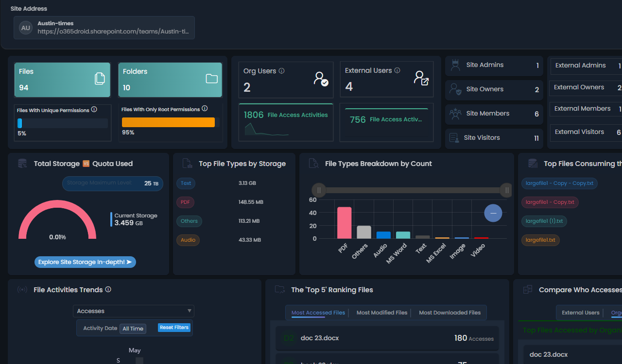Click the Files documents icon
This screenshot has height=364, width=622.
(99, 79)
